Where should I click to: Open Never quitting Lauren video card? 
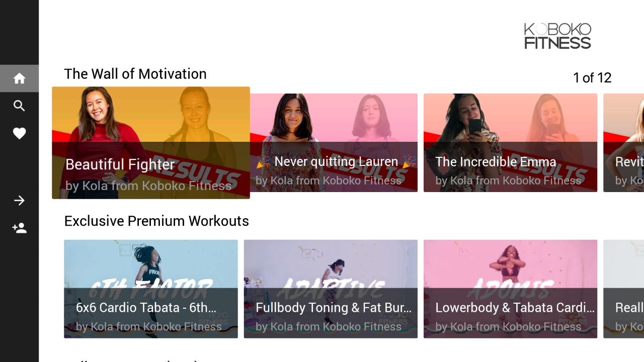334,143
